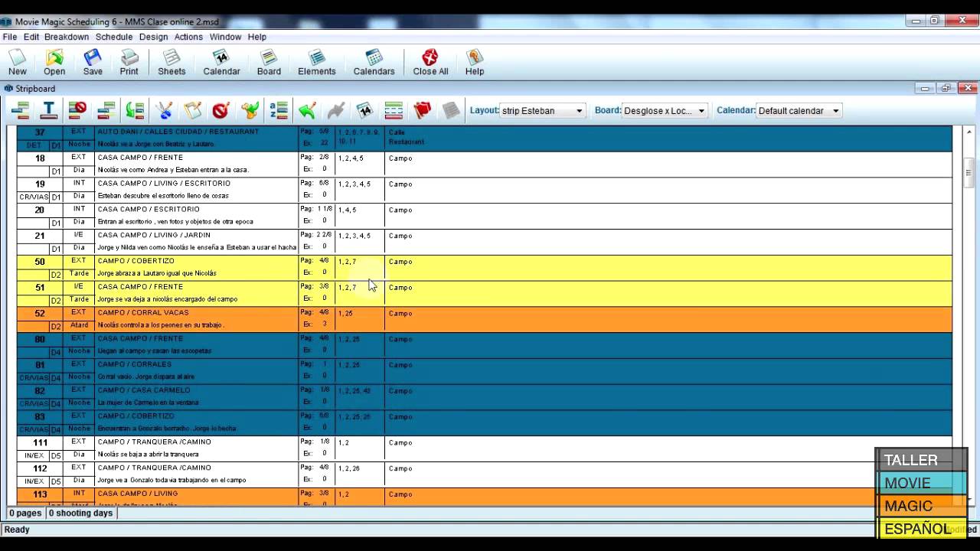Click the stripboard calendar date icon
The width and height of the screenshot is (980, 551).
[x=364, y=110]
